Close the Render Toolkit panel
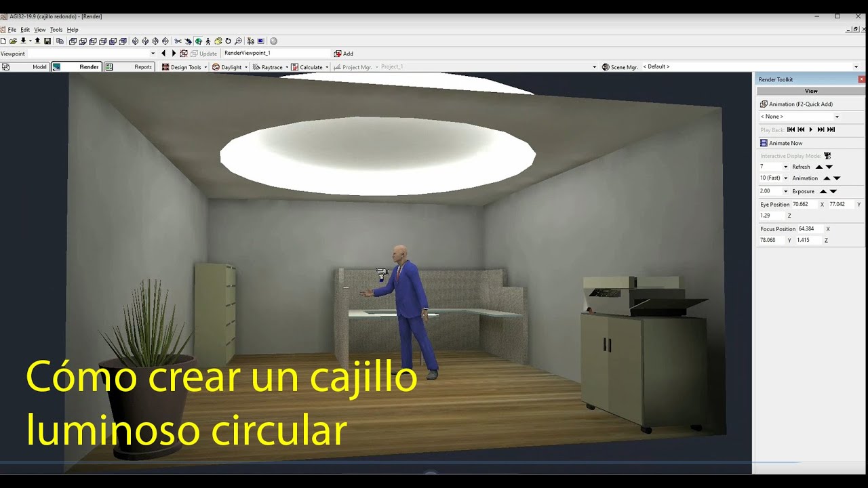 coord(862,79)
